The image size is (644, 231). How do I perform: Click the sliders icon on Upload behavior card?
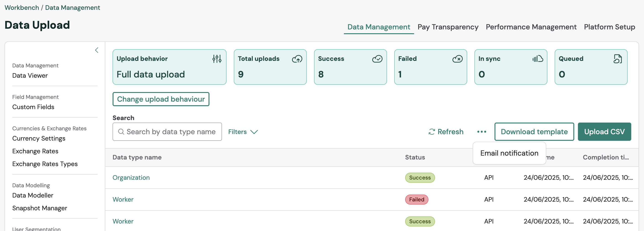coord(217,59)
